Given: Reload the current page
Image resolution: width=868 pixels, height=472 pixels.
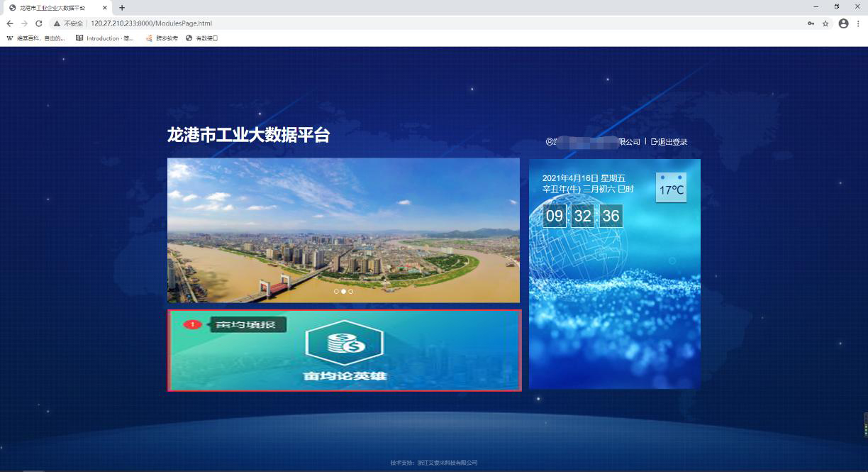Looking at the screenshot, I should click(x=39, y=23).
